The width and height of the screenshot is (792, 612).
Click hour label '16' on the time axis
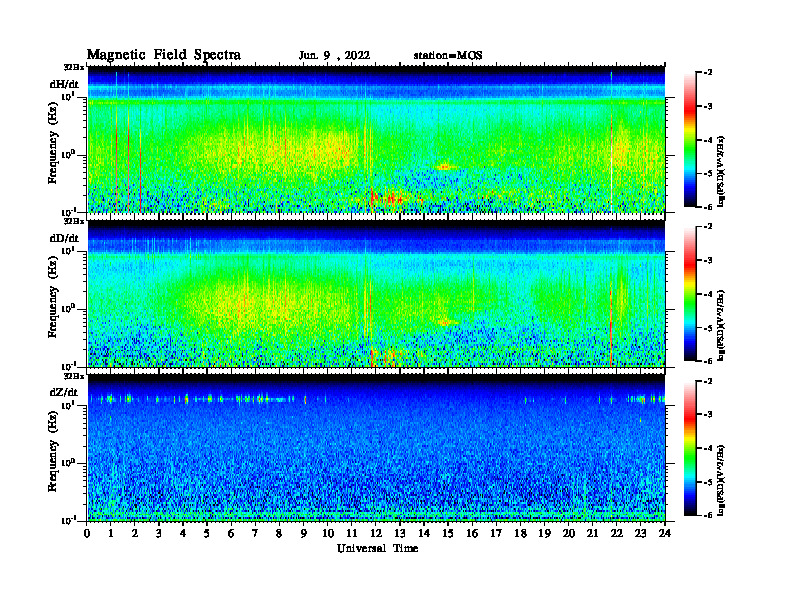click(472, 533)
